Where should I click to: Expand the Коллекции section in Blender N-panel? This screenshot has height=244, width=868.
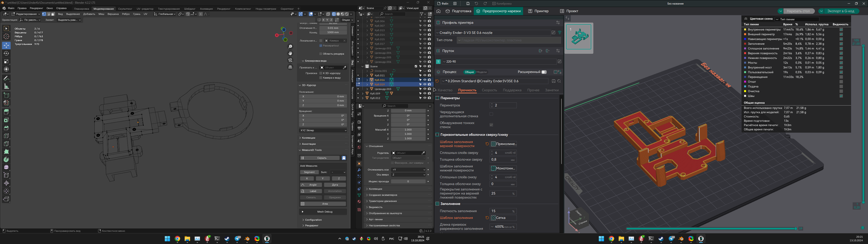pos(308,138)
